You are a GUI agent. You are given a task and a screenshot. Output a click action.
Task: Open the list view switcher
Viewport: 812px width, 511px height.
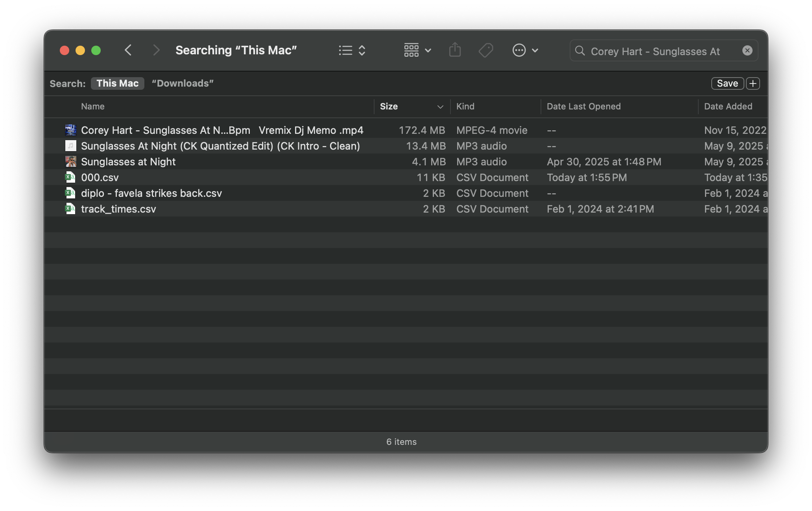352,50
